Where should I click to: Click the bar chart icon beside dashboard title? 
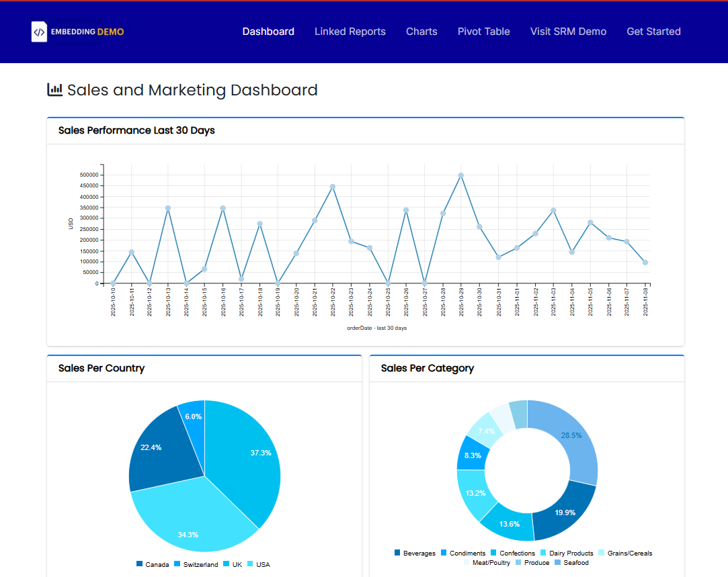point(54,89)
